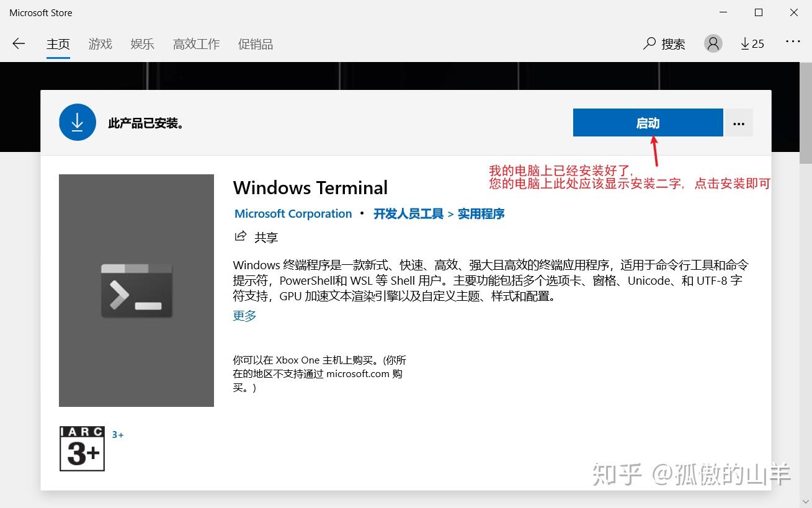Open the Microsoft Corporation publisher link

point(293,213)
